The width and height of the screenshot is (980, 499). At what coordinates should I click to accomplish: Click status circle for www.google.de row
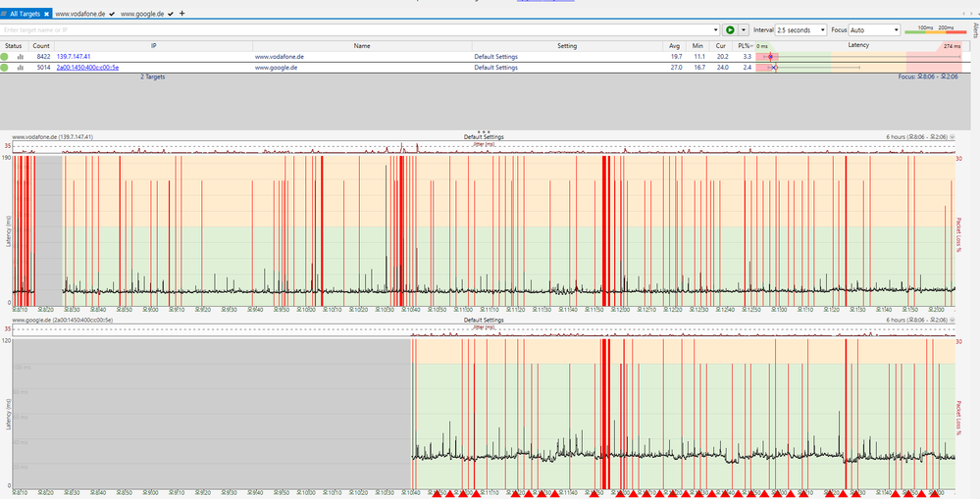click(5, 68)
